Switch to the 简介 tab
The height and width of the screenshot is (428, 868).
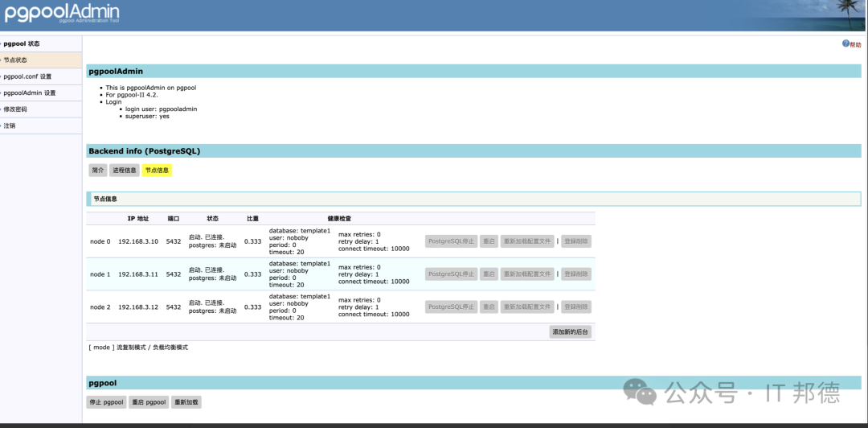click(x=98, y=171)
